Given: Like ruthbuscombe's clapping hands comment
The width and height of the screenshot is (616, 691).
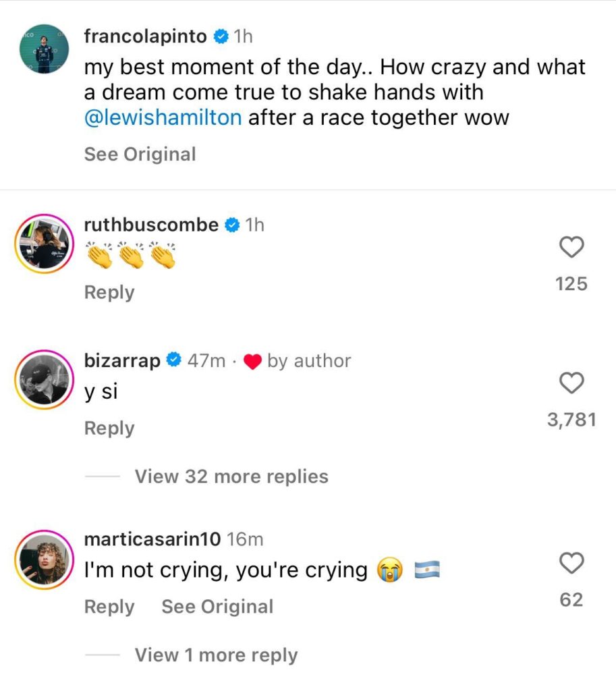Looking at the screenshot, I should 571,247.
